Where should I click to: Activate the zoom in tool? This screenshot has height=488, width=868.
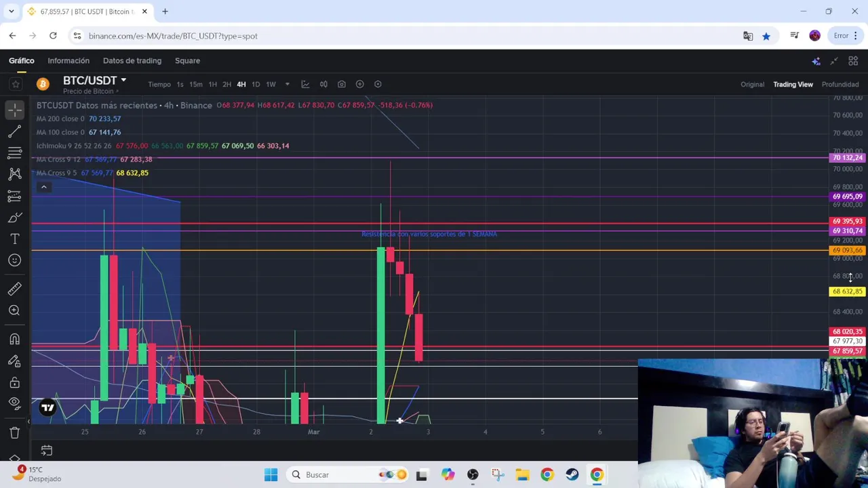pyautogui.click(x=14, y=310)
